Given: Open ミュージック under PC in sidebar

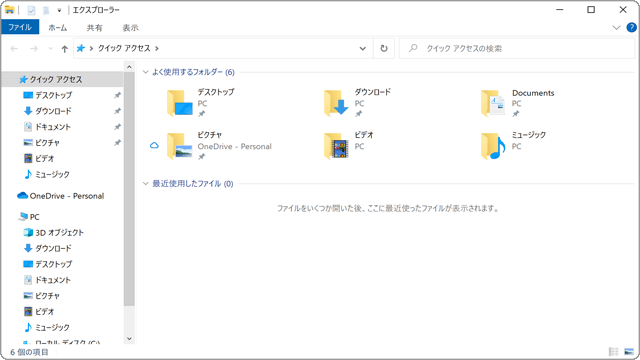Looking at the screenshot, I should pyautogui.click(x=52, y=327).
